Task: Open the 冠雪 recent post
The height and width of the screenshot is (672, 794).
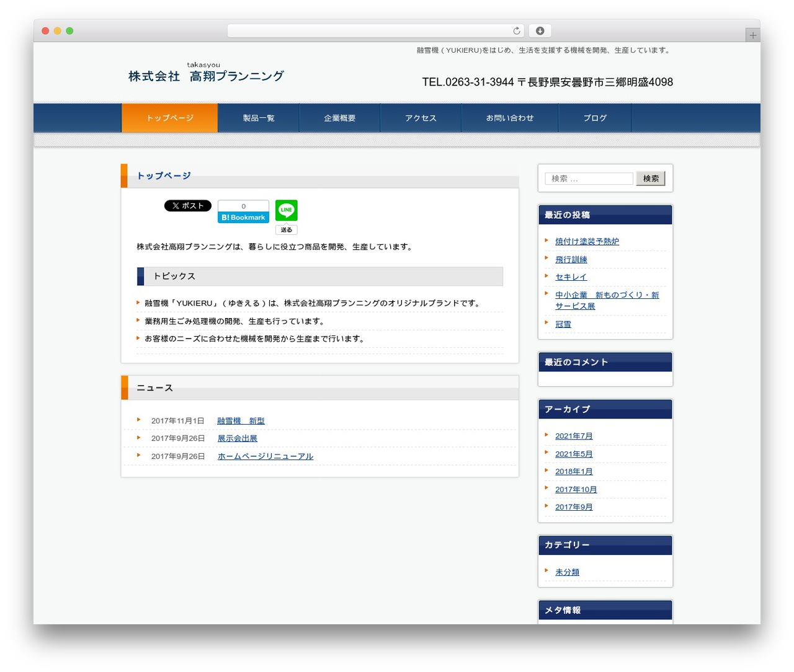Action: coord(563,324)
